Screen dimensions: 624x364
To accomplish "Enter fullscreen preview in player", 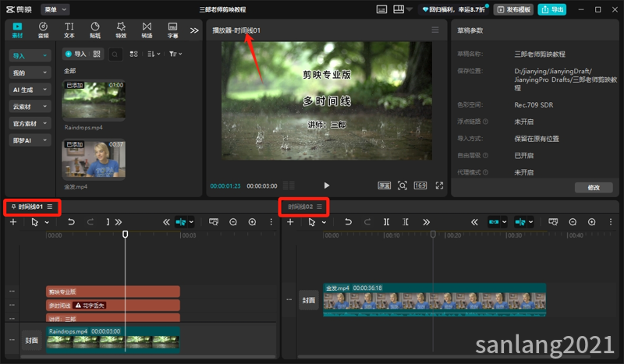I will pyautogui.click(x=439, y=186).
